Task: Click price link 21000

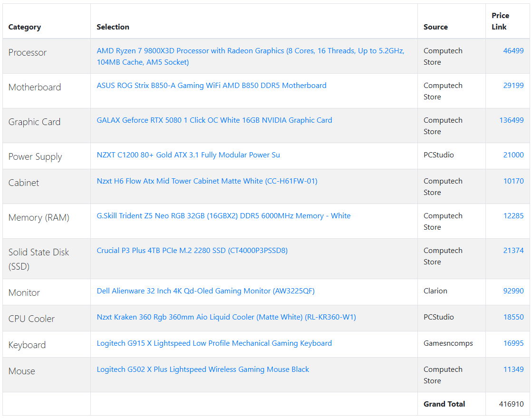Action: tap(513, 155)
